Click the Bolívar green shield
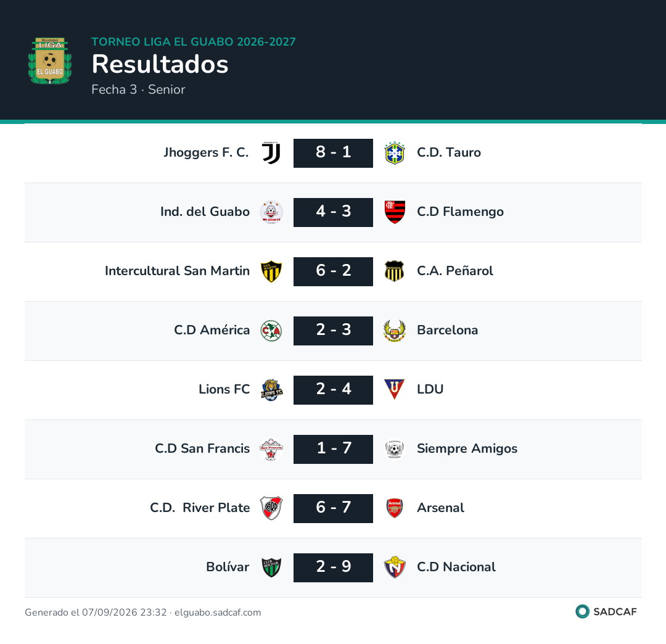666x644 pixels. 271,567
